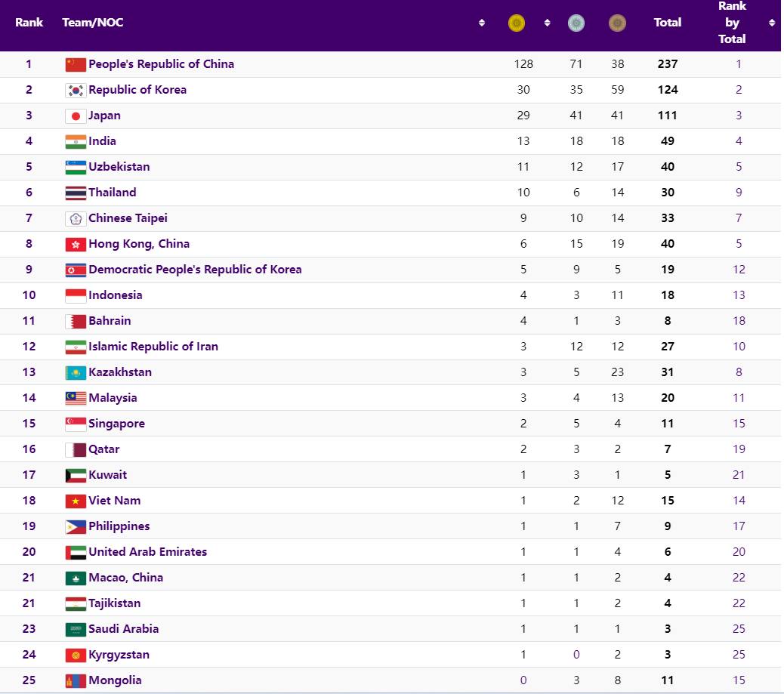Image resolution: width=784 pixels, height=694 pixels.
Task: Select the Kyrgyzstan flag icon
Action: pos(76,655)
